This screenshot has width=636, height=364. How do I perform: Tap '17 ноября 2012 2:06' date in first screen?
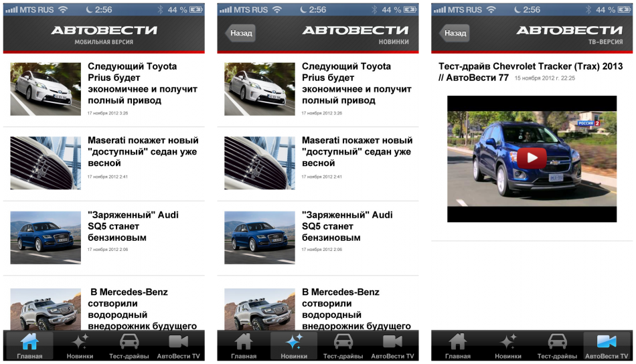108,250
